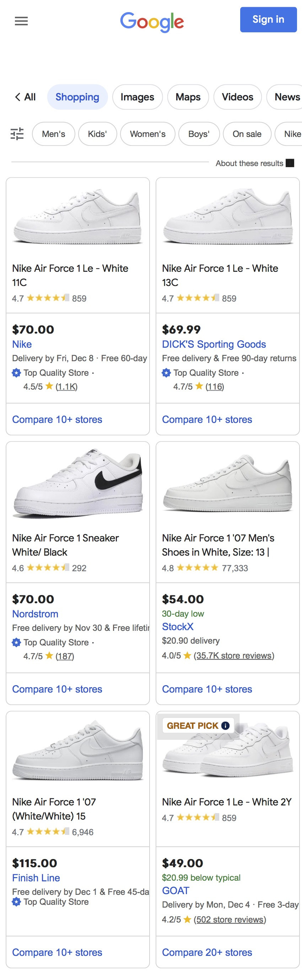Expand Compare 20+ stores for GOAT listing

tap(207, 952)
